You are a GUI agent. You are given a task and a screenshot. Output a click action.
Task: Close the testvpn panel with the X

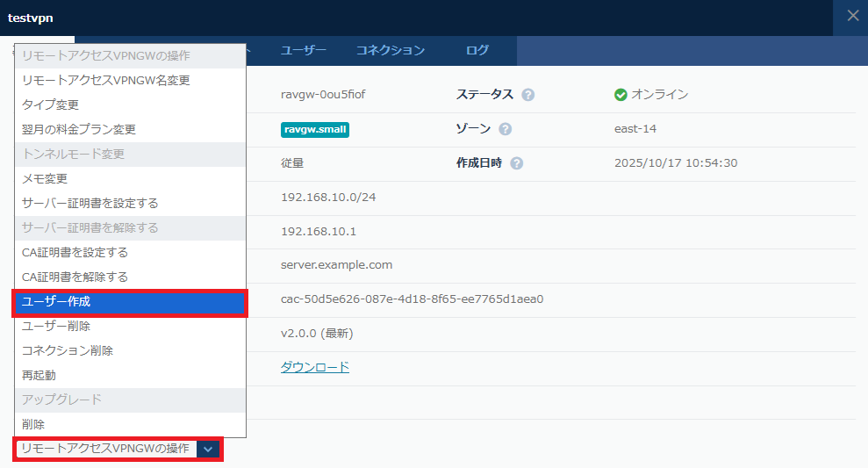[x=852, y=16]
